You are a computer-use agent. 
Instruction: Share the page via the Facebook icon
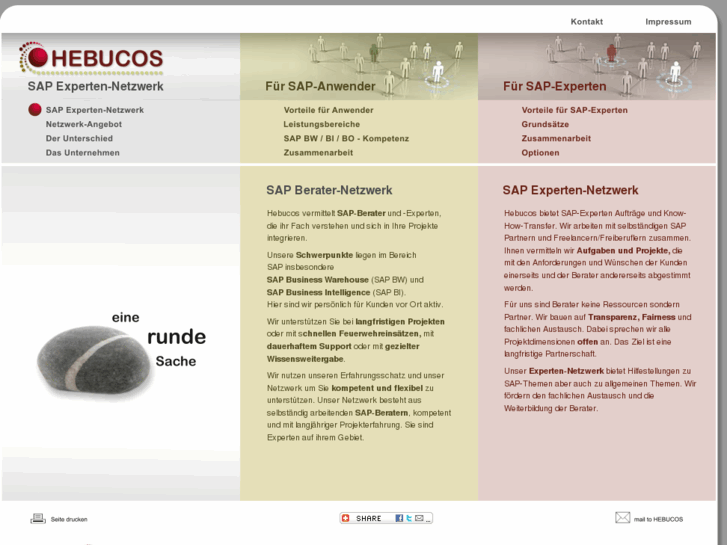pos(399,518)
